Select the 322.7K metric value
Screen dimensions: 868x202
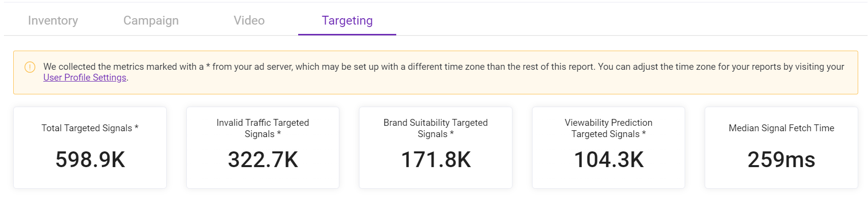(263, 160)
